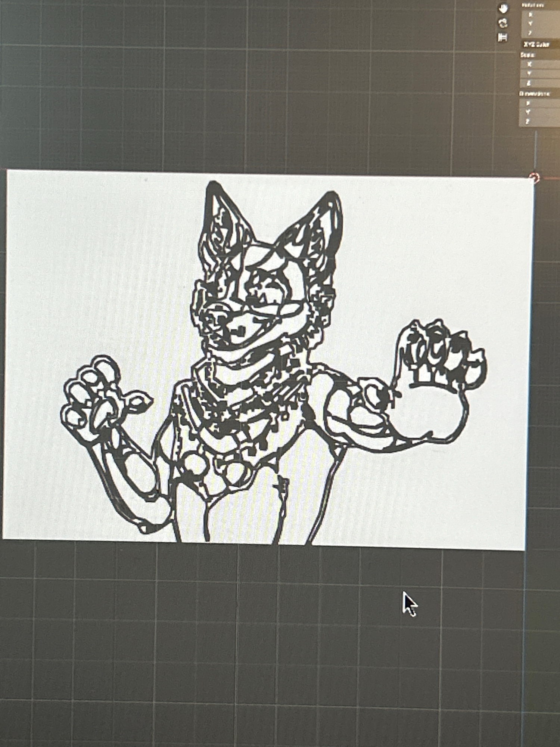The height and width of the screenshot is (747, 560).
Task: Click the Dimensions X field
Action: pos(541,103)
